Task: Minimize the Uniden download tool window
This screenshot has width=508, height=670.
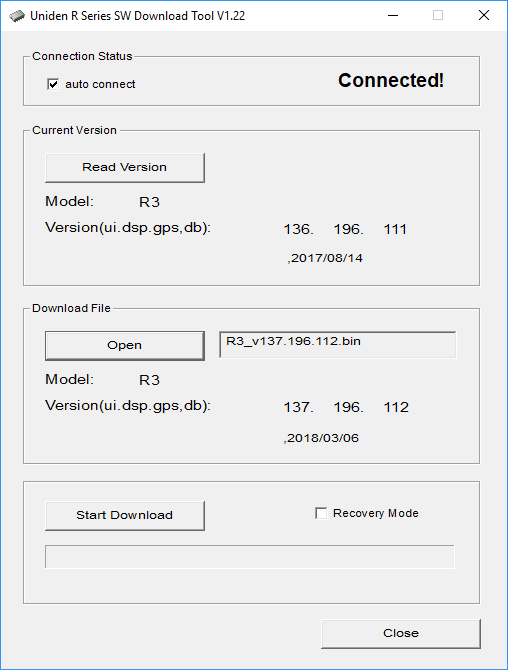Action: tap(393, 15)
